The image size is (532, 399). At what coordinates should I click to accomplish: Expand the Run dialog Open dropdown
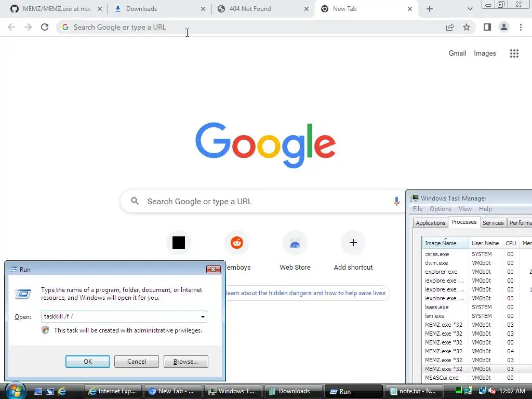coord(203,316)
